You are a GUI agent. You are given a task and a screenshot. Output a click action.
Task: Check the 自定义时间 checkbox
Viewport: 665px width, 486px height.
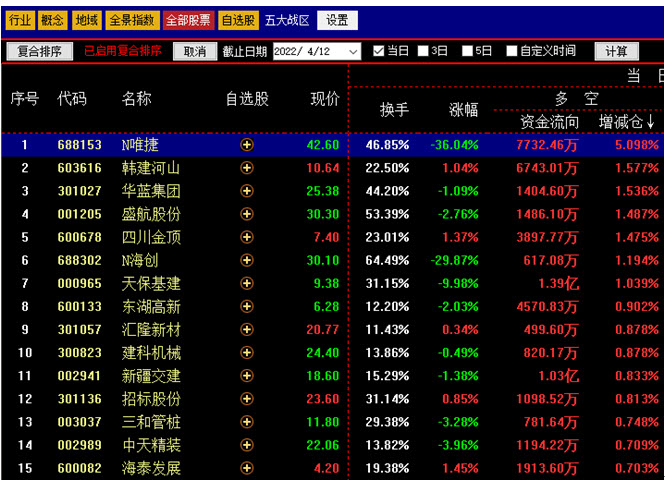tap(512, 51)
